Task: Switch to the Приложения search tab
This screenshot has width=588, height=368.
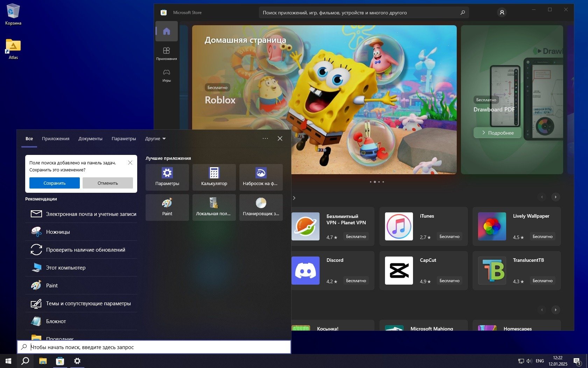Action: coord(56,139)
